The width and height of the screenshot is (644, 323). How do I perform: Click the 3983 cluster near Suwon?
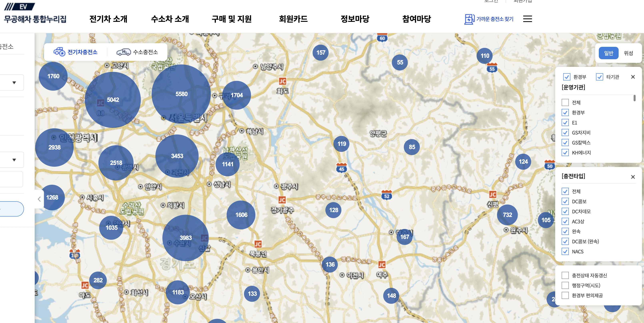click(186, 238)
